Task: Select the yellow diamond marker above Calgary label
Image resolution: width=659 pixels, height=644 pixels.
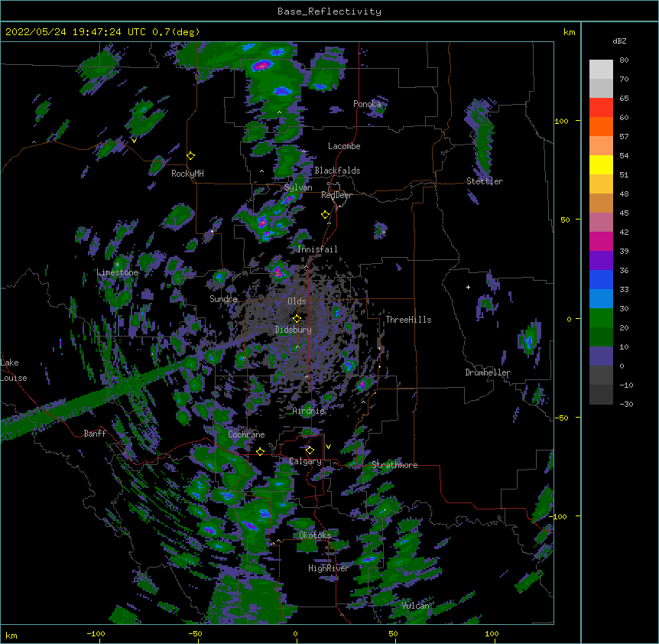Action: [310, 450]
